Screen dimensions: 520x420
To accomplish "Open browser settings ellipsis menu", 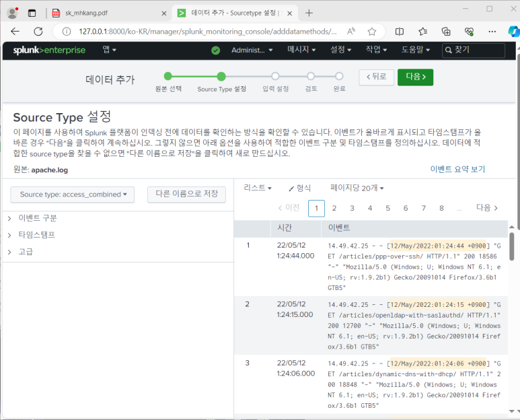I will [492, 32].
